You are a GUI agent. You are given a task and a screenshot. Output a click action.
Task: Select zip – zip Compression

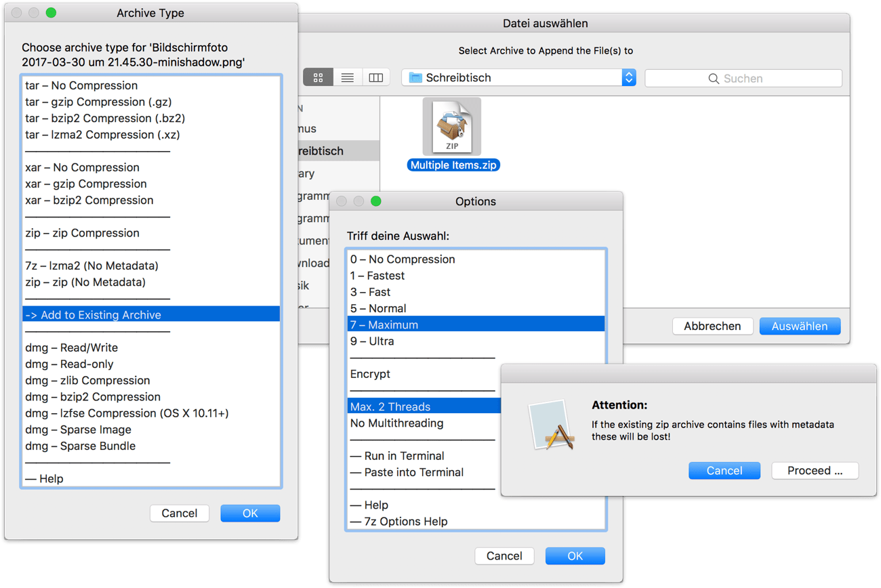(151, 233)
